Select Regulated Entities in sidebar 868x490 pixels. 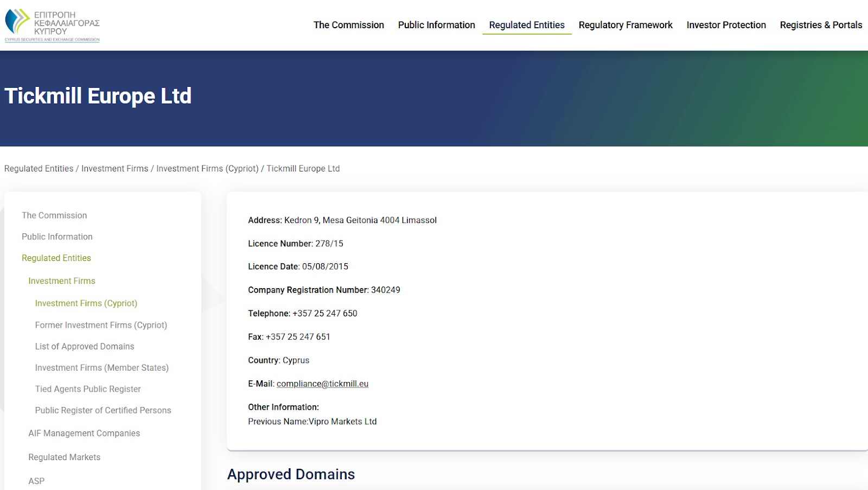pos(56,258)
